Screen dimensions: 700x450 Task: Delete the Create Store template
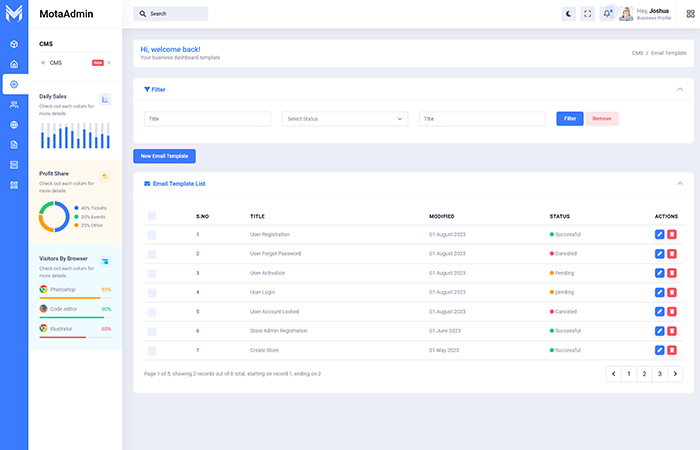click(672, 350)
